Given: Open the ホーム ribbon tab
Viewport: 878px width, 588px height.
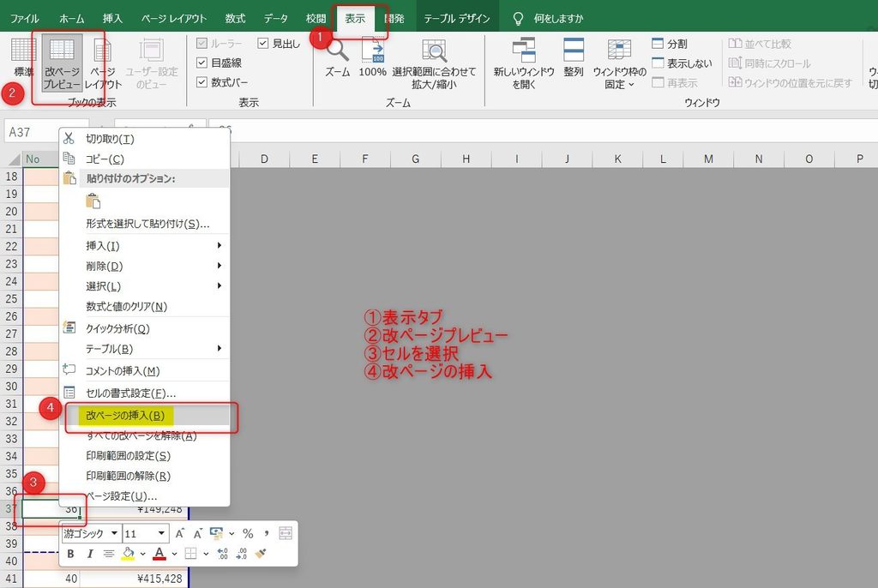Looking at the screenshot, I should (72, 19).
